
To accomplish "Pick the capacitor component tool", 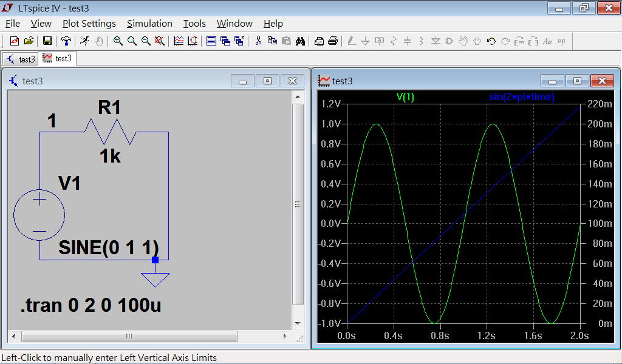I will point(408,41).
